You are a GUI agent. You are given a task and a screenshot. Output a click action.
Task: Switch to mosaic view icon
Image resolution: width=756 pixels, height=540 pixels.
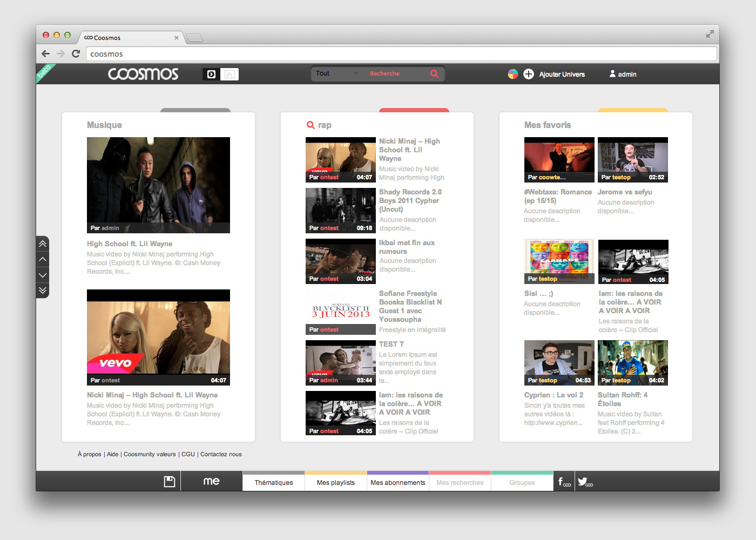[230, 74]
